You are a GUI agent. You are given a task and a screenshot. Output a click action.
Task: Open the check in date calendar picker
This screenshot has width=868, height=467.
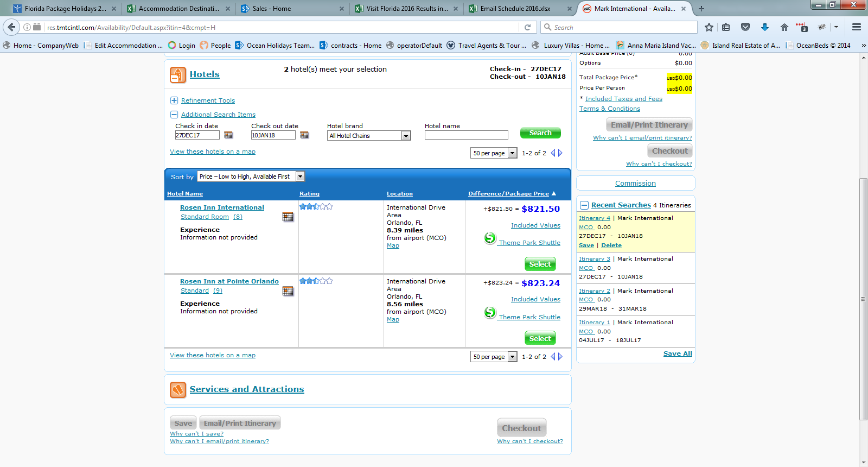click(x=228, y=135)
